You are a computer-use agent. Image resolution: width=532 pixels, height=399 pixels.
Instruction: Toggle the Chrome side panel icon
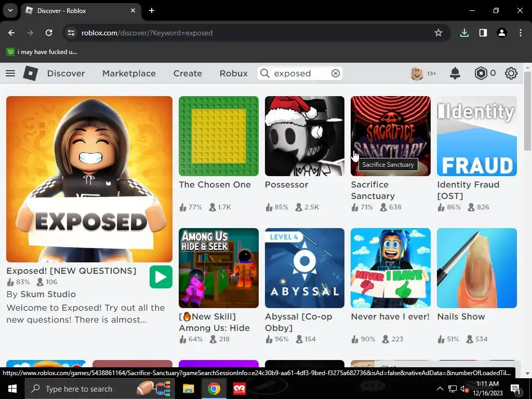[483, 33]
